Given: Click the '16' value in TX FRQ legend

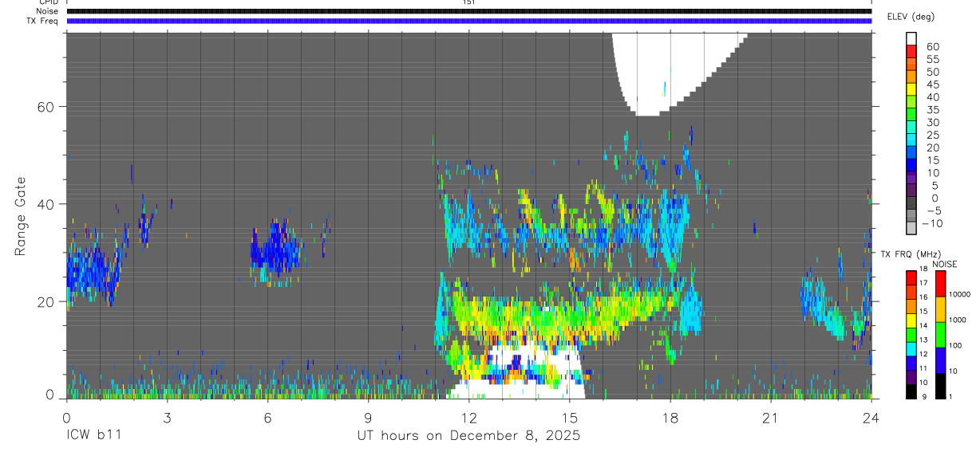Looking at the screenshot, I should 923,297.
